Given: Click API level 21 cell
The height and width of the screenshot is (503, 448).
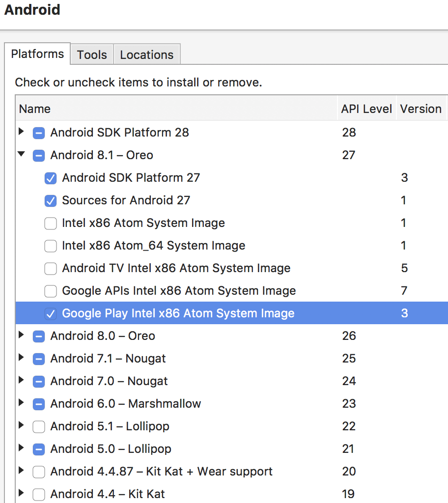Looking at the screenshot, I should tap(348, 449).
